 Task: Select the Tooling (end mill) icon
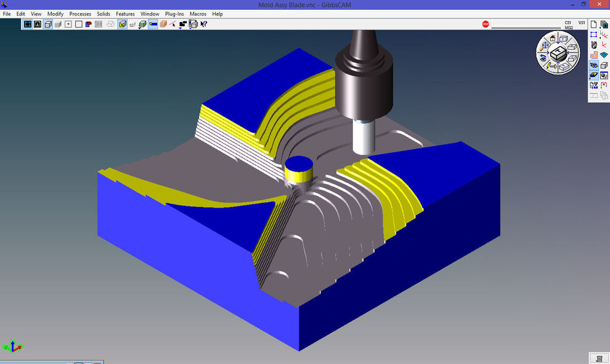(x=594, y=45)
